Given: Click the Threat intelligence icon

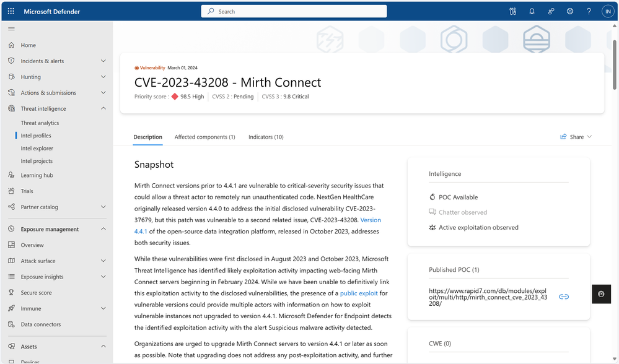Looking at the screenshot, I should pyautogui.click(x=11, y=108).
